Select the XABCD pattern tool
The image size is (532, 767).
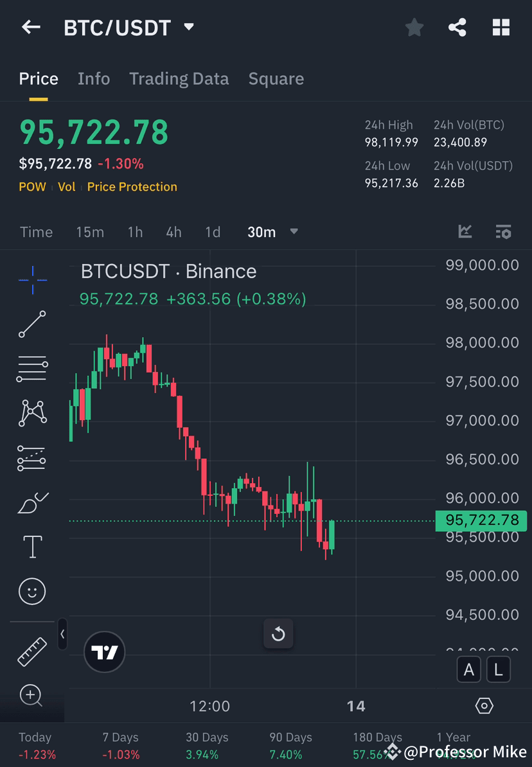tap(32, 413)
